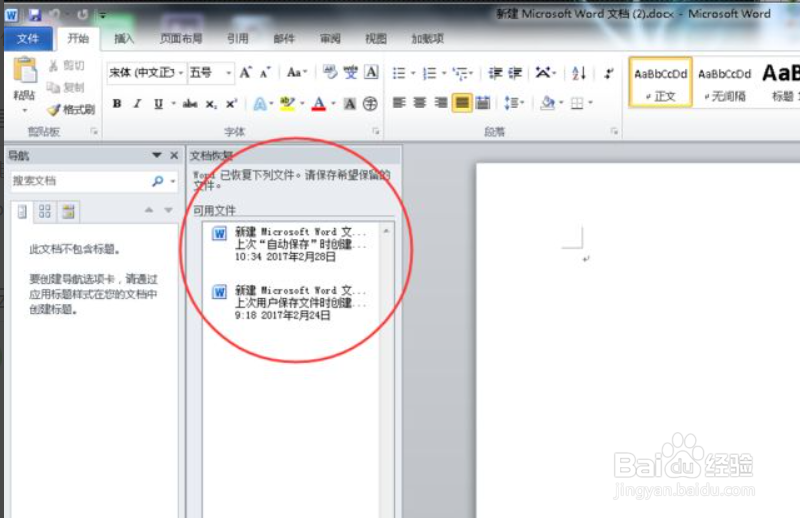
Task: Click the Text Effects icon
Action: point(260,104)
